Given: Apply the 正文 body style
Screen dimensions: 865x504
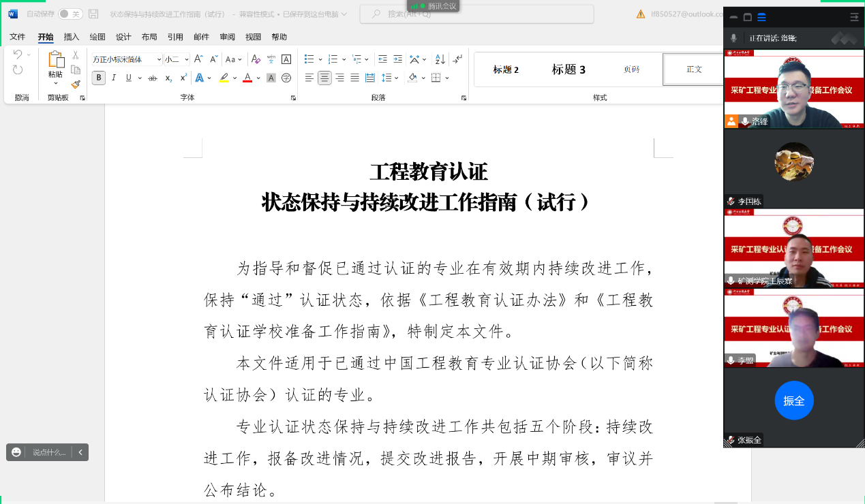Looking at the screenshot, I should 693,69.
